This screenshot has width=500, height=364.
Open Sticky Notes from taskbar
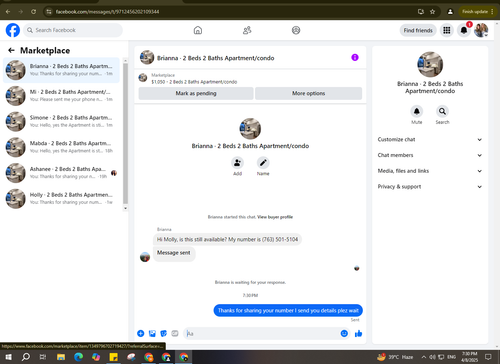[114, 357]
